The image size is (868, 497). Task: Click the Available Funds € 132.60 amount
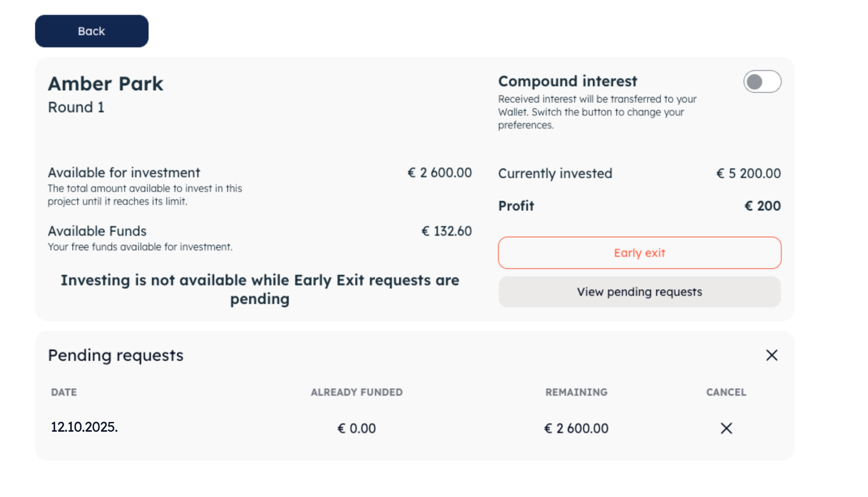pyautogui.click(x=446, y=232)
